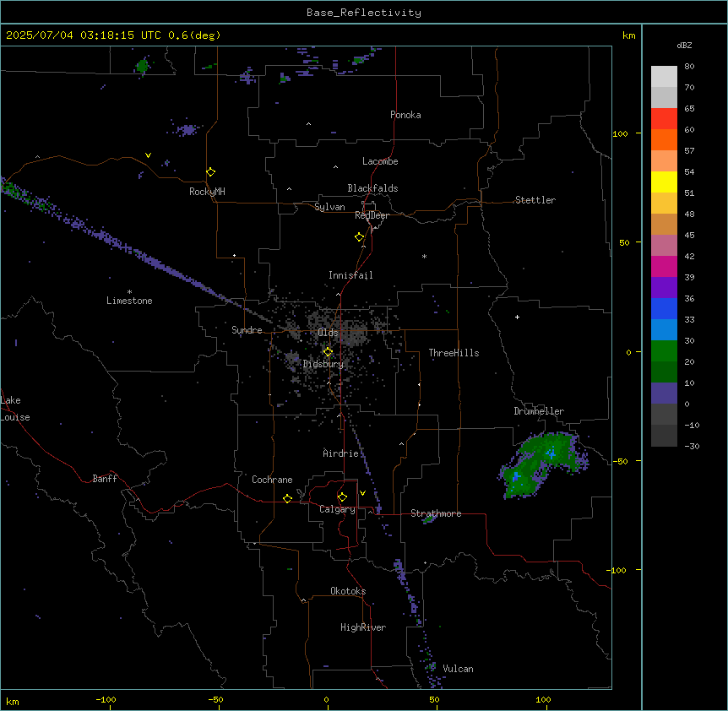The image size is (728, 711).
Task: Click the red 65 dBZ legend swatch
Action: click(664, 118)
